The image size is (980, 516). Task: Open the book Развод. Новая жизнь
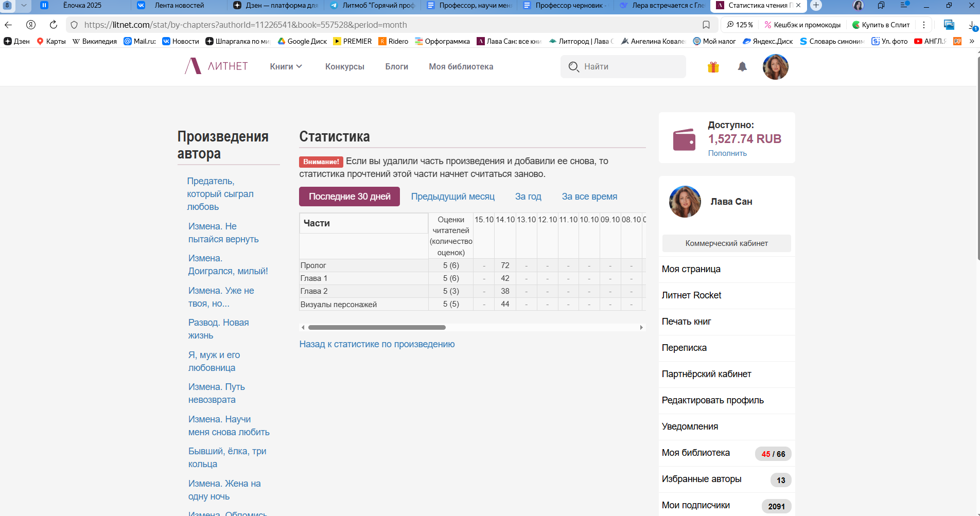[218, 329]
